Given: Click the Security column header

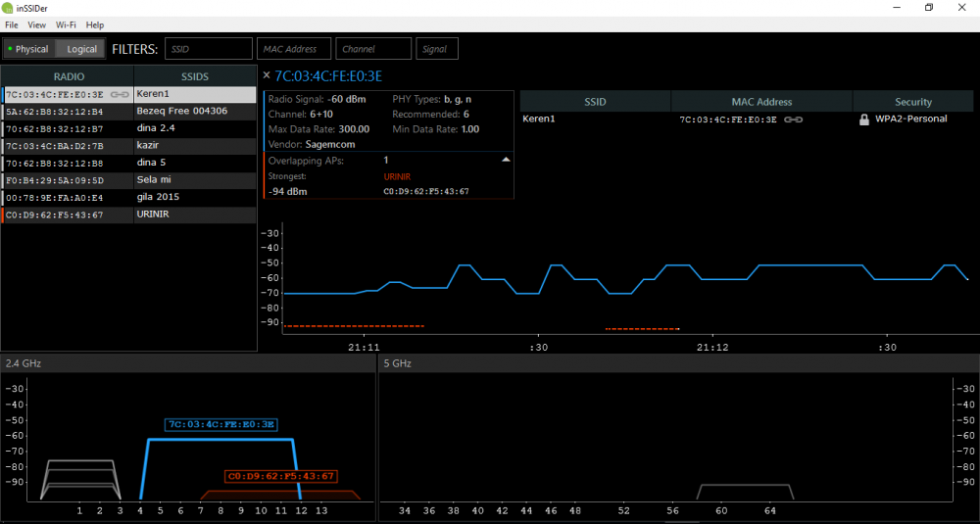Looking at the screenshot, I should tap(912, 102).
